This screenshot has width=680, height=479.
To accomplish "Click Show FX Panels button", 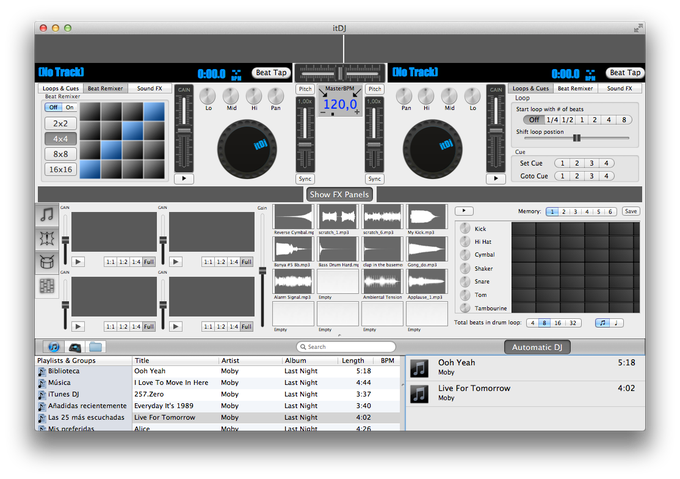I will tap(339, 195).
